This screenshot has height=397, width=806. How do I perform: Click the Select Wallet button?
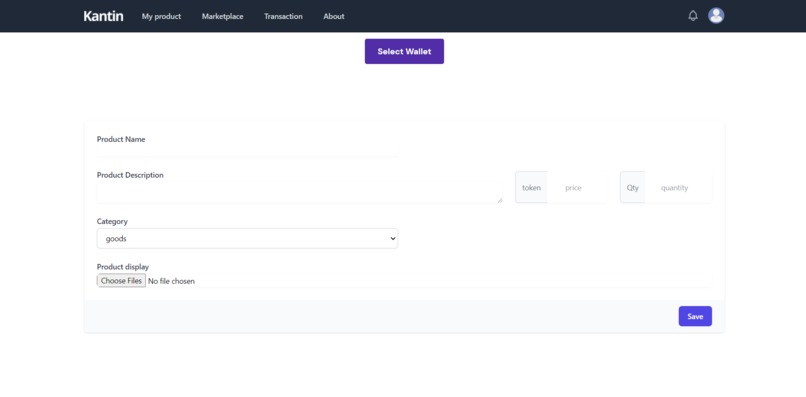point(405,51)
